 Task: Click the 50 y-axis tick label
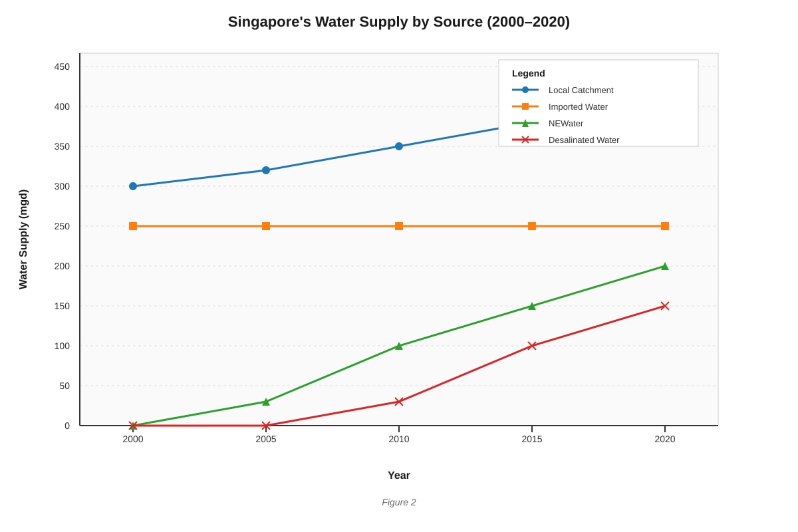coord(65,386)
